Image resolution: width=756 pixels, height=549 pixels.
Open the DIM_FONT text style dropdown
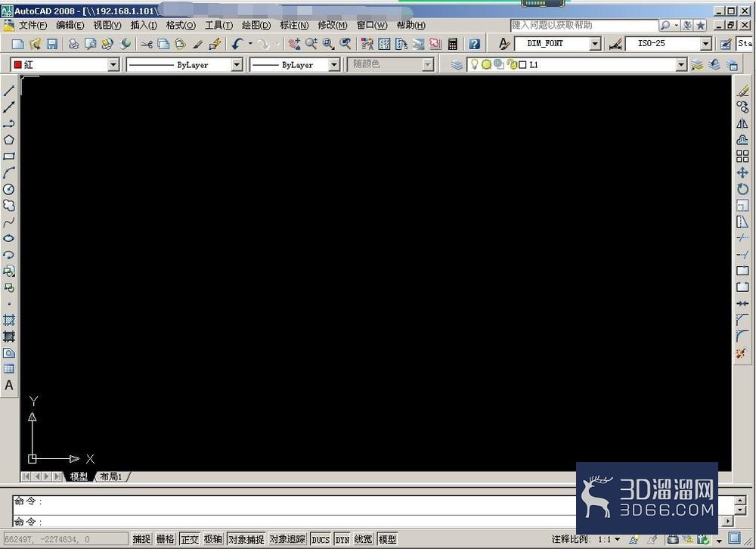(x=596, y=44)
